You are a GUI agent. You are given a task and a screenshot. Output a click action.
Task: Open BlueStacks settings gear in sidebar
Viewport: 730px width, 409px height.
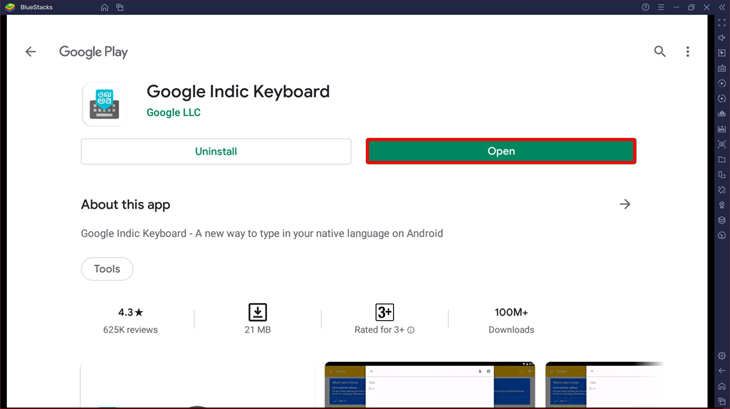pyautogui.click(x=722, y=356)
